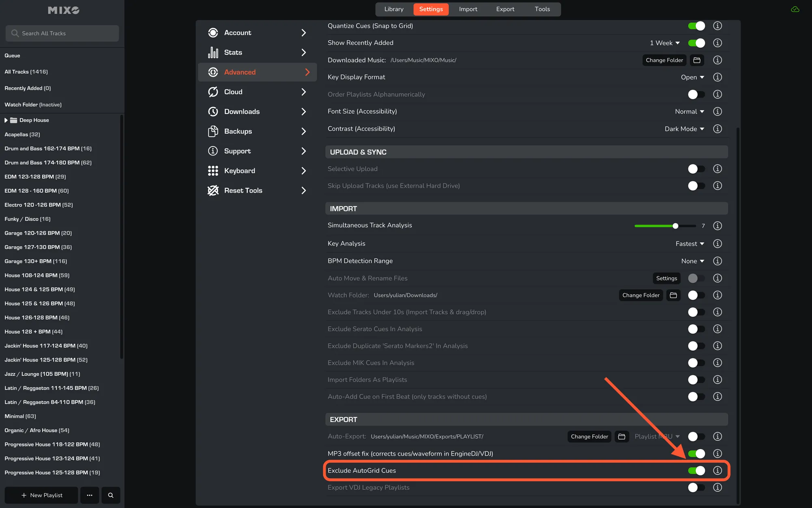Click the Support info icon in menu

pyautogui.click(x=213, y=151)
